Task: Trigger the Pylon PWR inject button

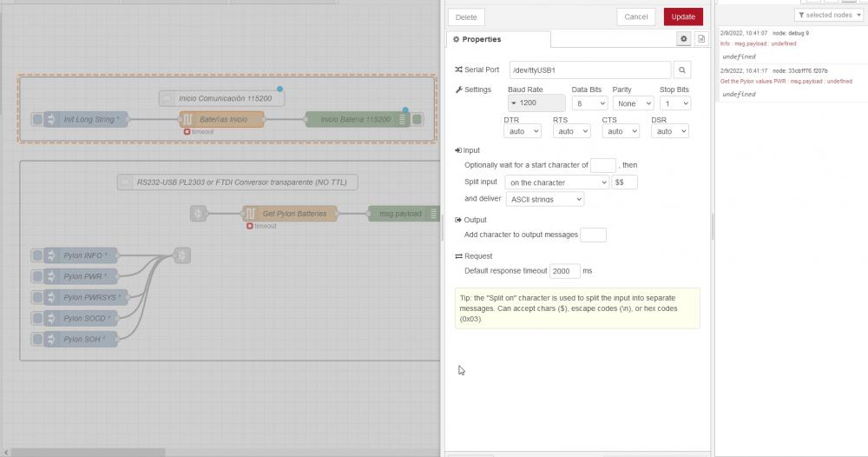Action: click(x=37, y=276)
